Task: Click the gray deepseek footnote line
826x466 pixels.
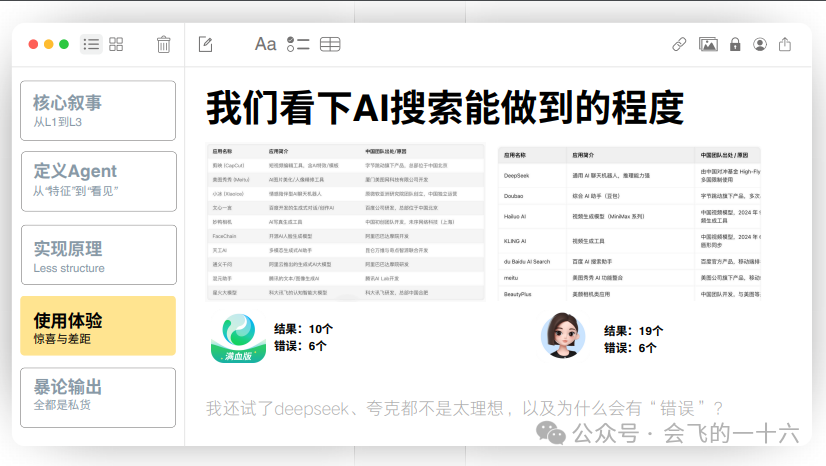Action: (464, 408)
